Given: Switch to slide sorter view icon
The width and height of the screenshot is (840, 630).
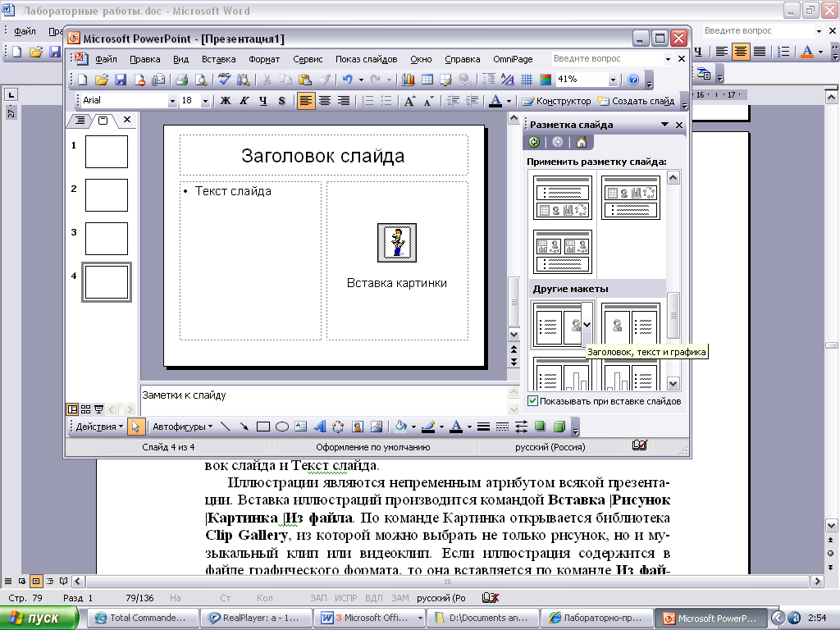Looking at the screenshot, I should tap(85, 410).
